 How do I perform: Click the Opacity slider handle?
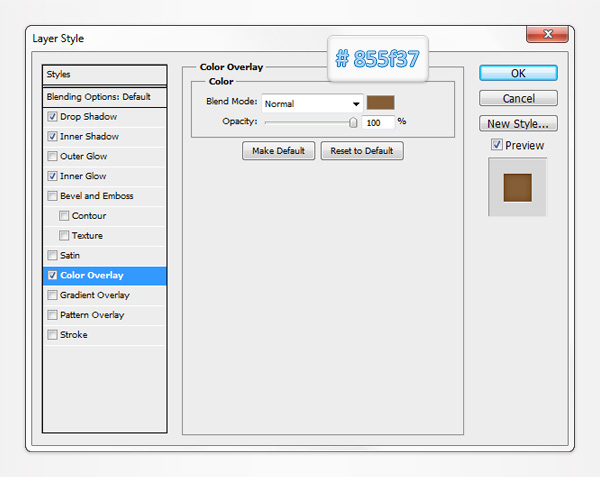pyautogui.click(x=353, y=122)
